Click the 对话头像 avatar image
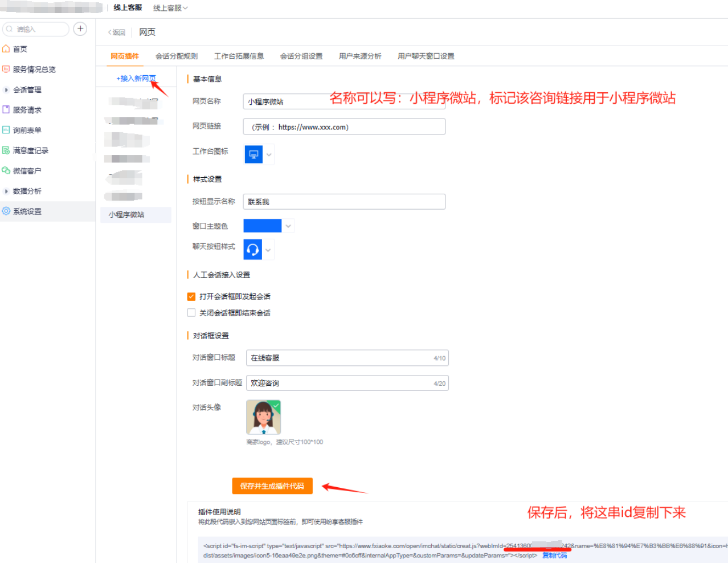Screen dimensions: 728x563 pos(263,417)
